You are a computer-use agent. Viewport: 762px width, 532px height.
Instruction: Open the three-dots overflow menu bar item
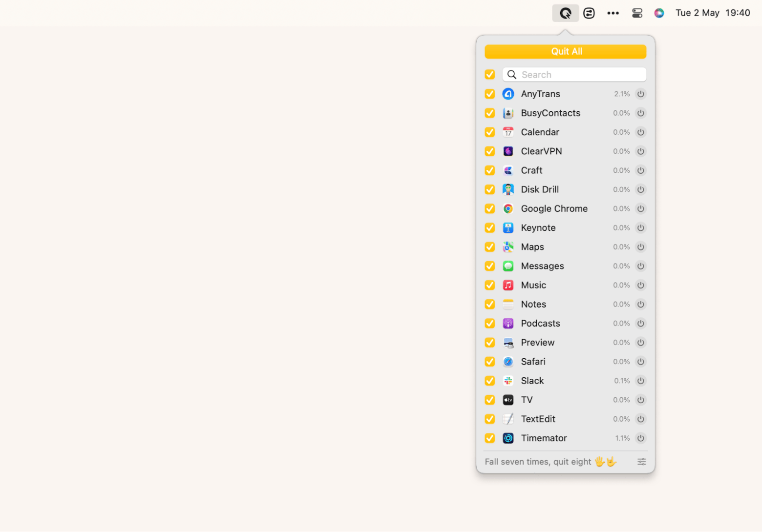point(613,13)
